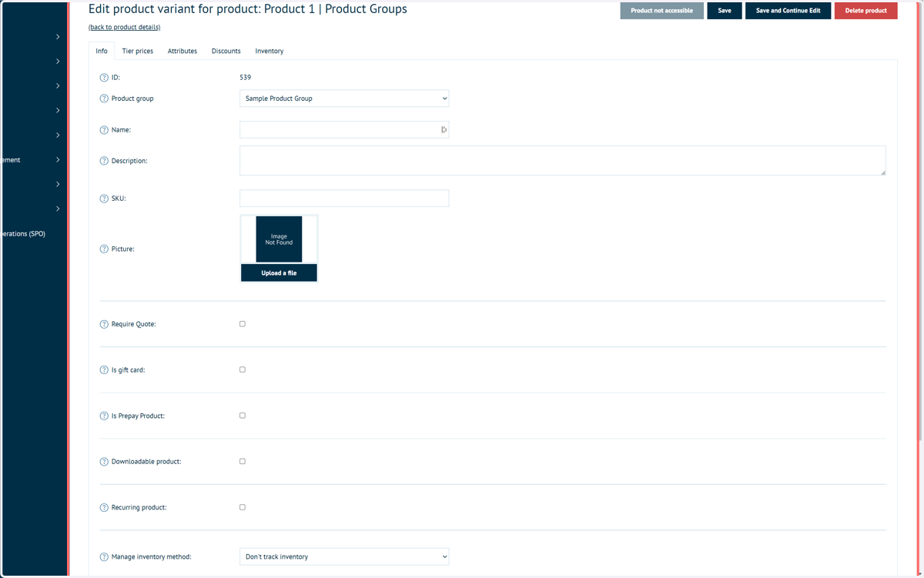Click the Name input field
This screenshot has height=578, width=924.
pos(344,130)
